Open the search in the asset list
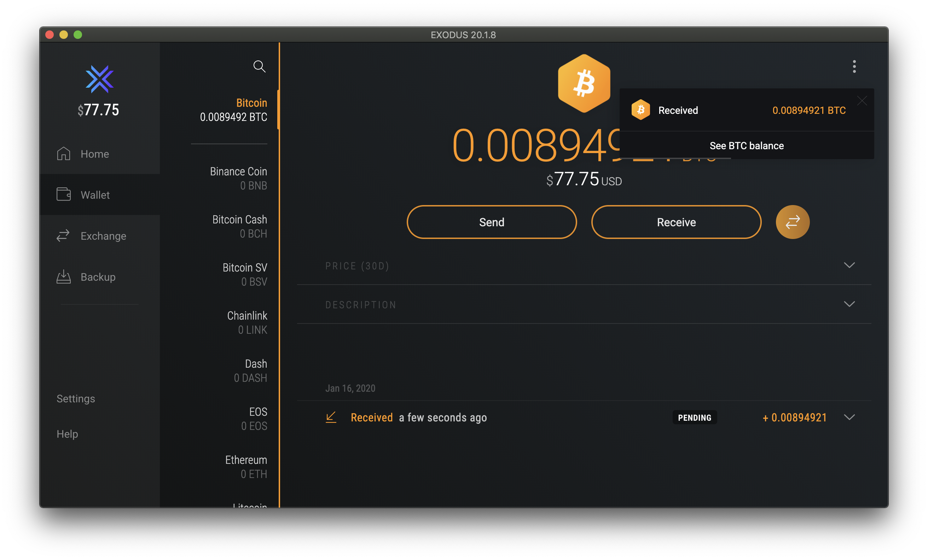The image size is (928, 560). (x=260, y=67)
